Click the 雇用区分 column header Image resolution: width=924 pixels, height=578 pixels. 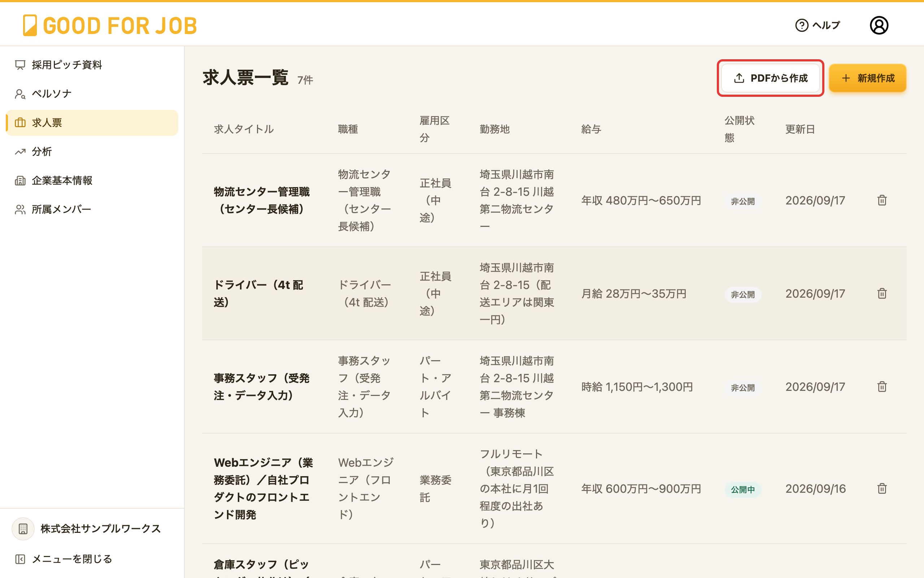(x=435, y=129)
